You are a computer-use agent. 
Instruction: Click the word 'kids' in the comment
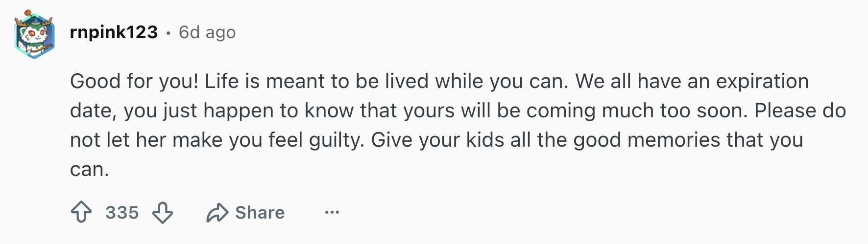point(485,140)
